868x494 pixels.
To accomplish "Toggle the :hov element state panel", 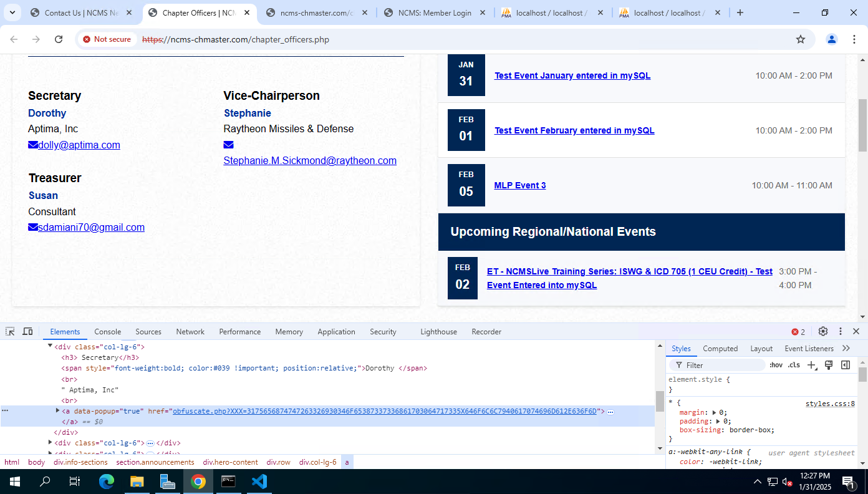I will (x=776, y=365).
